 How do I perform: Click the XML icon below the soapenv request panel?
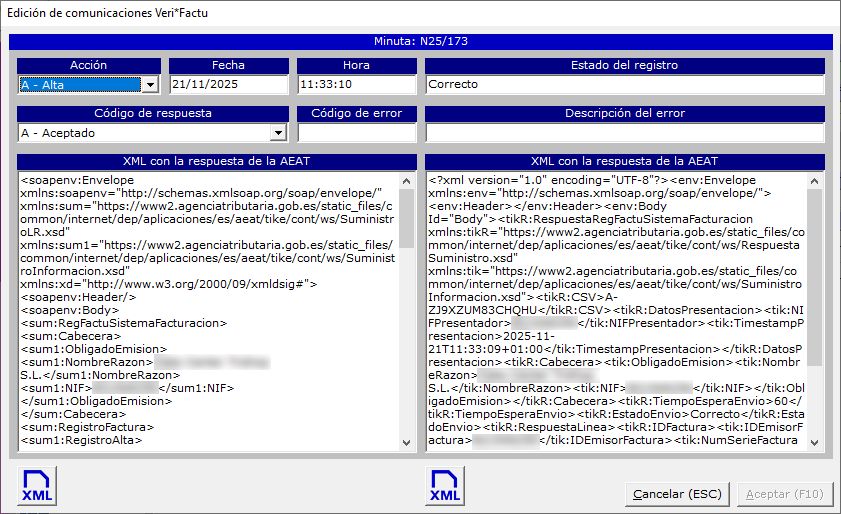(x=38, y=485)
